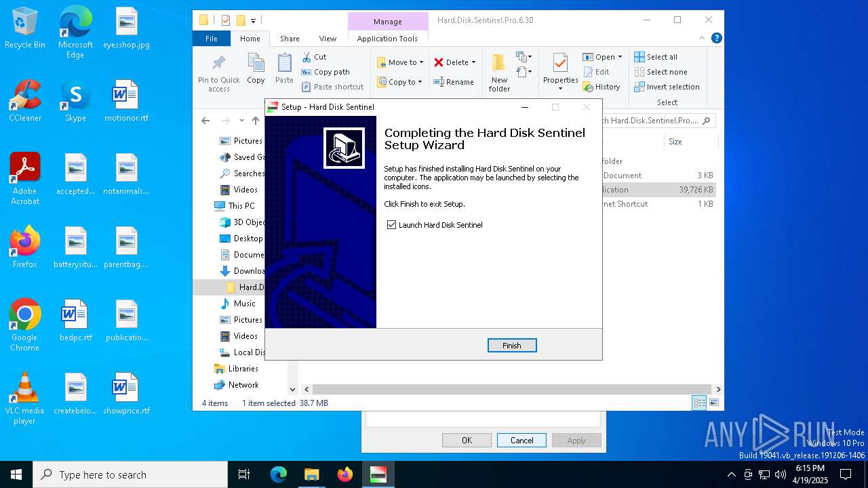Click Pin to Quick access icon
This screenshot has height=488, width=868.
[219, 73]
